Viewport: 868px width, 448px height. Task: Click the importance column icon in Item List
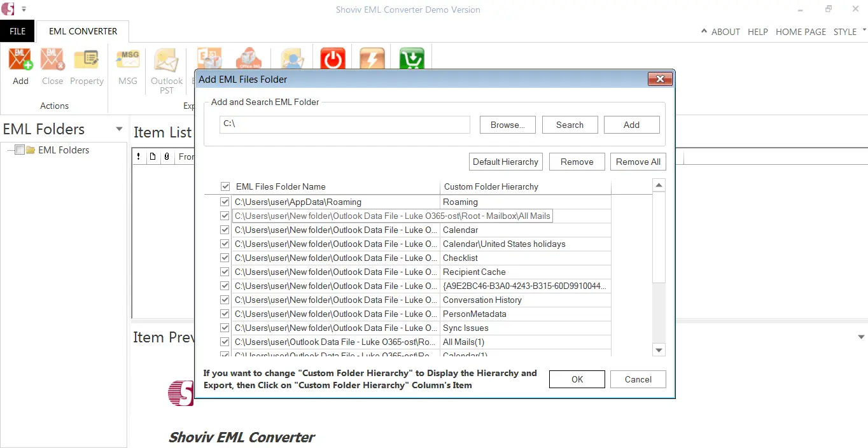click(139, 157)
